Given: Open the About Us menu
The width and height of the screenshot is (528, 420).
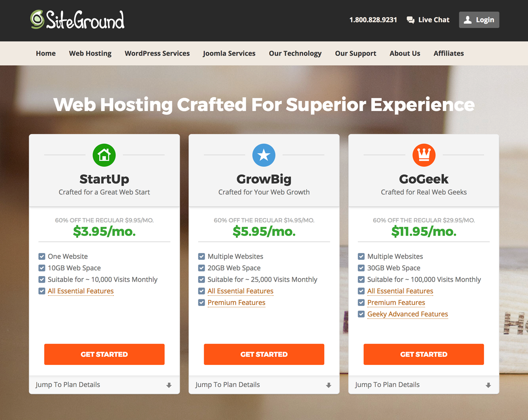Looking at the screenshot, I should 405,53.
